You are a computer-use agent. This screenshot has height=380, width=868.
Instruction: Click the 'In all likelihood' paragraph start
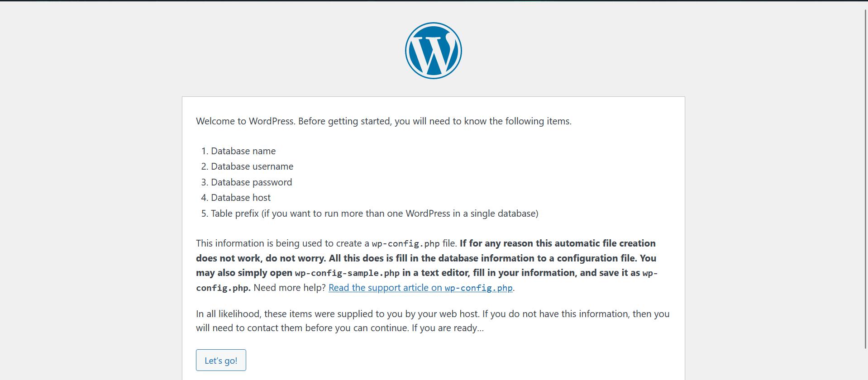(229, 314)
